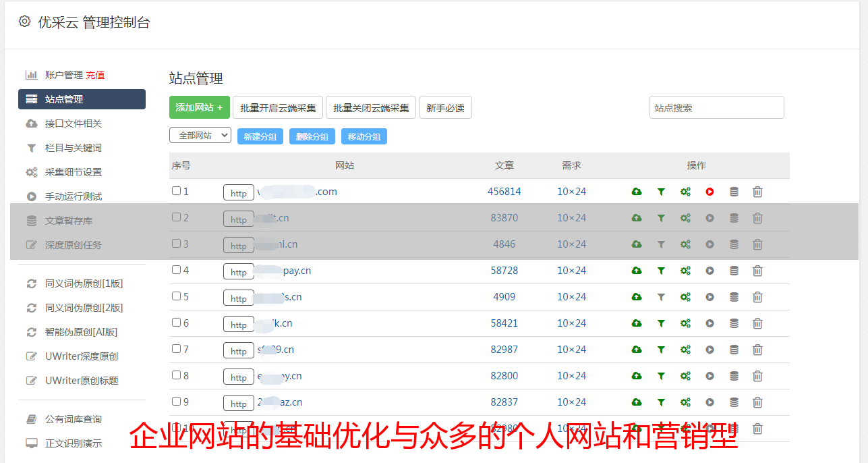Click the gear icon beside 优采云 管理控制台

[x=25, y=22]
